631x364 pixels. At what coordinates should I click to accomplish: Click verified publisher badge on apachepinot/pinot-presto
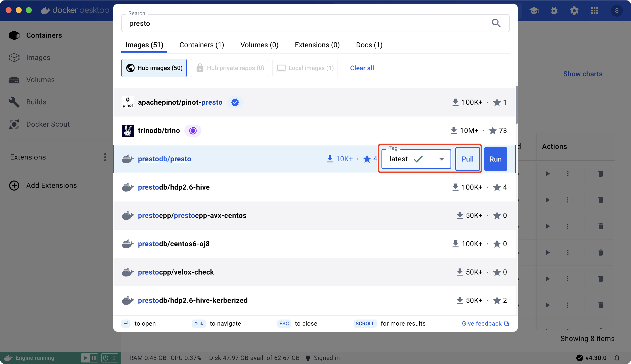coord(235,102)
